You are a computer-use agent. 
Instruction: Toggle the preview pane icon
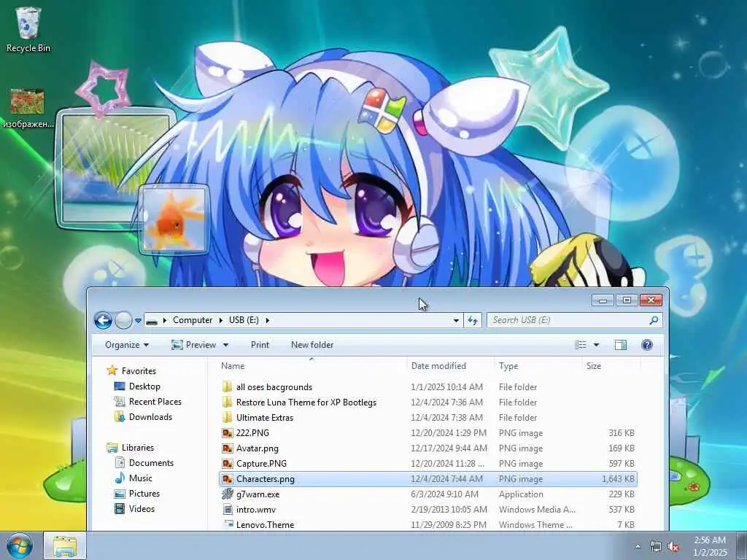click(621, 345)
